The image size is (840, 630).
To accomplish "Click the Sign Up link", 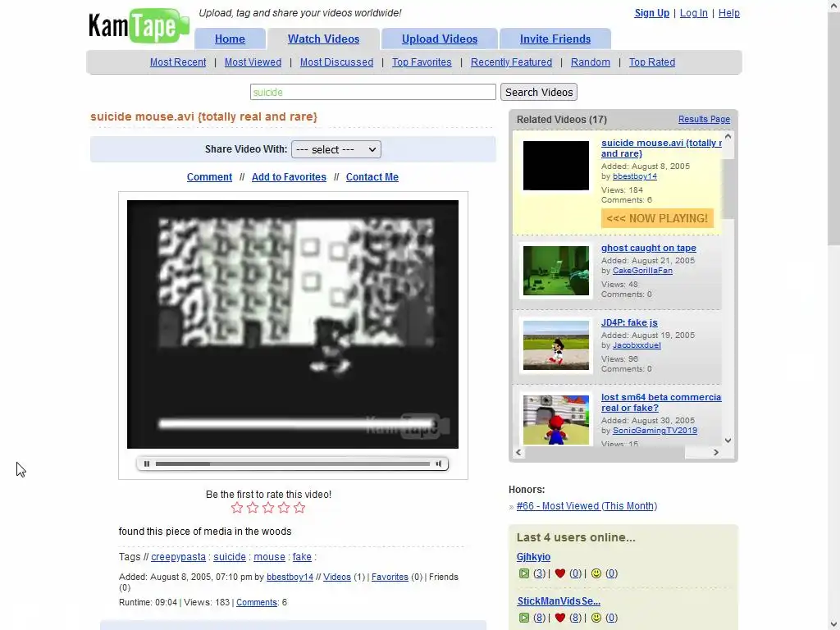I will pos(651,13).
